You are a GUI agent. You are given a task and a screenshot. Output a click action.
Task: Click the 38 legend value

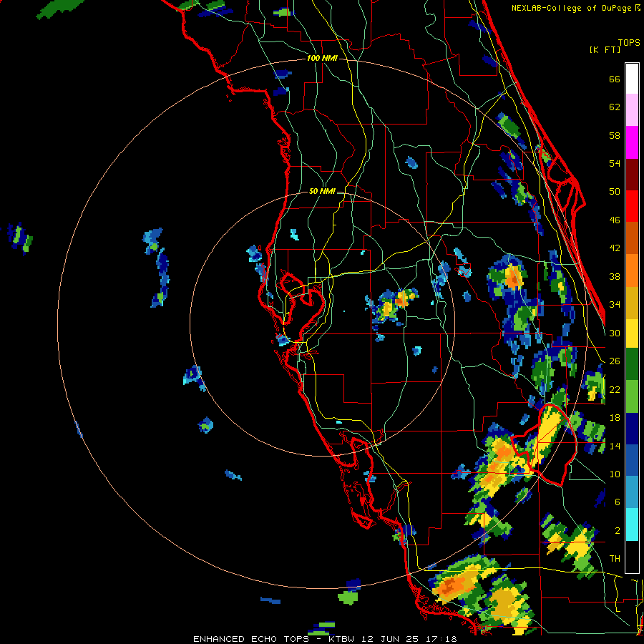tap(615, 276)
